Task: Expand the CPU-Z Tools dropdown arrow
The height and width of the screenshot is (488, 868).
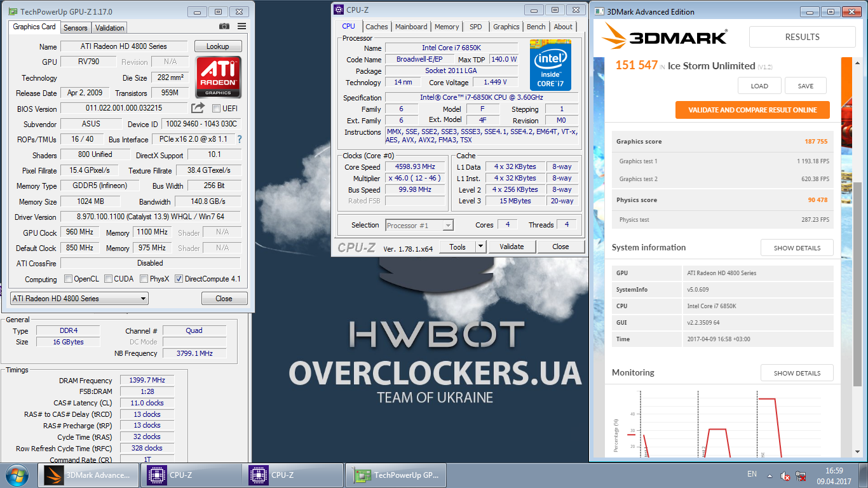Action: [480, 247]
